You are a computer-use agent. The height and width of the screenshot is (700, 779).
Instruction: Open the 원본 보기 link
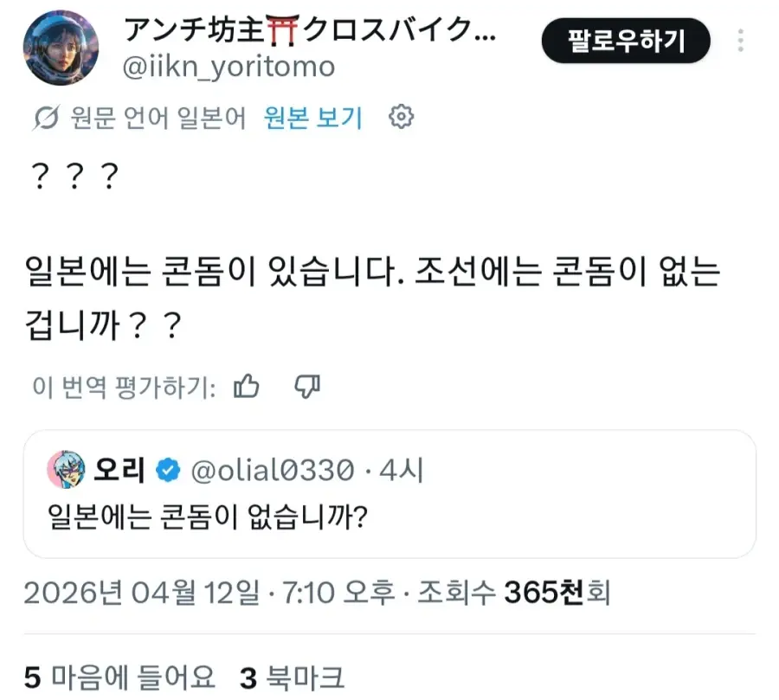click(311, 119)
